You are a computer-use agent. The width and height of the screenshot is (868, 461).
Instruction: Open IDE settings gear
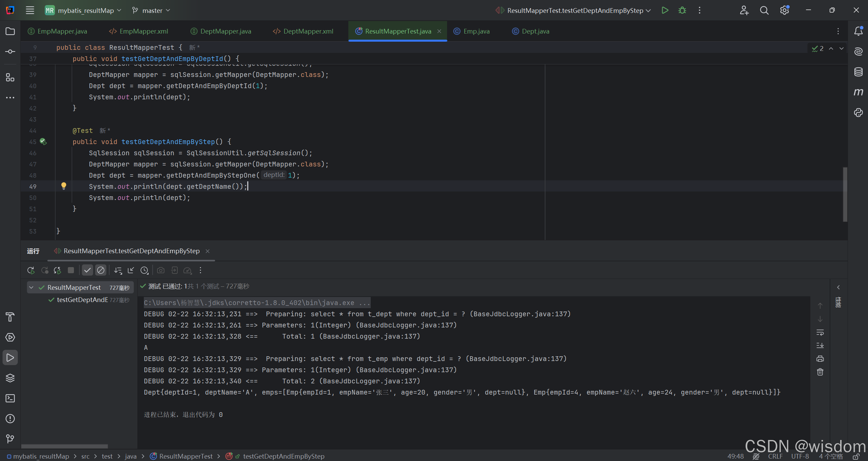click(x=784, y=10)
